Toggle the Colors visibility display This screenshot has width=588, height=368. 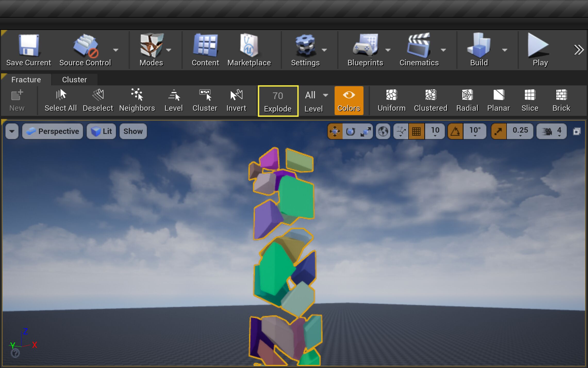tap(349, 100)
